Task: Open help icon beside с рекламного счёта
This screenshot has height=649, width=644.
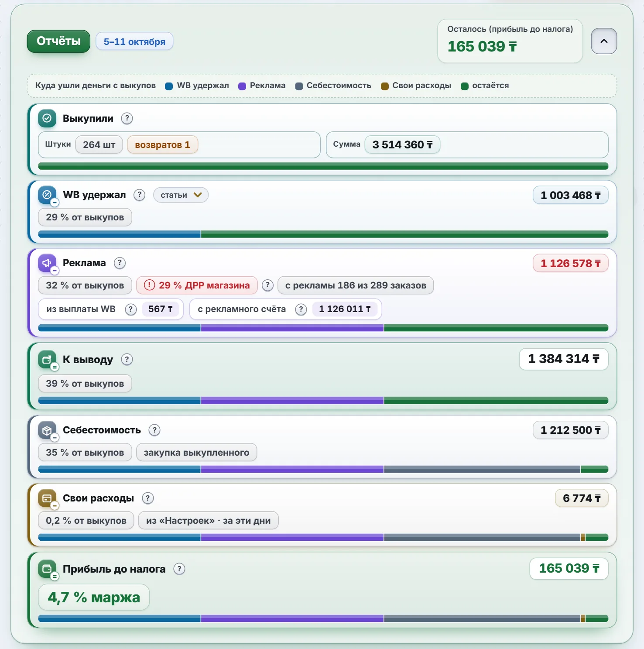Action: coord(301,309)
